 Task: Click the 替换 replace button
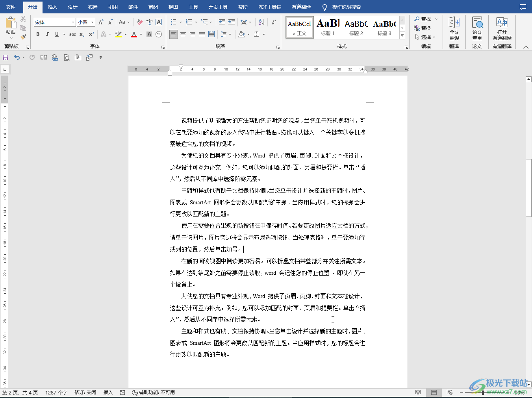(423, 28)
